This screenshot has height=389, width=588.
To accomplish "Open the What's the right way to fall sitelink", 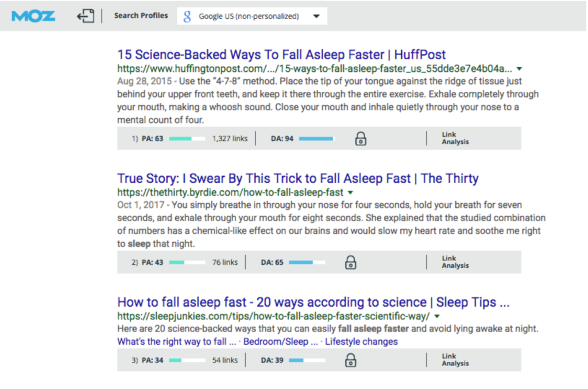I will click(x=177, y=342).
